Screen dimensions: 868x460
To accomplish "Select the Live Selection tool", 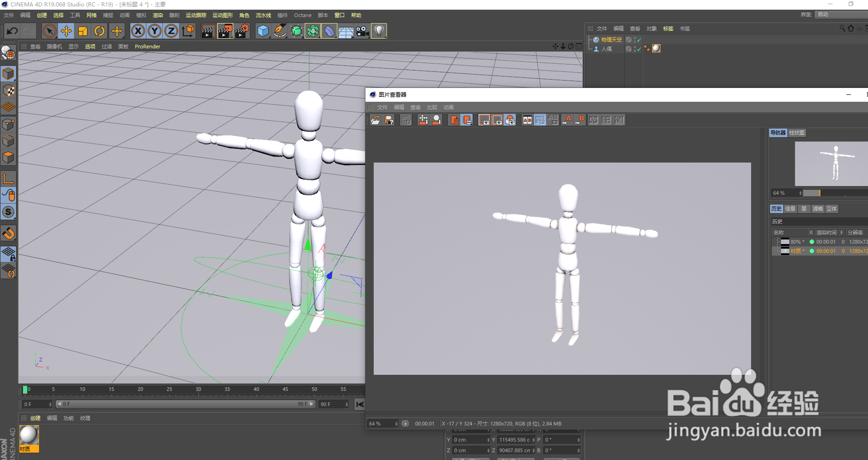I will click(49, 31).
